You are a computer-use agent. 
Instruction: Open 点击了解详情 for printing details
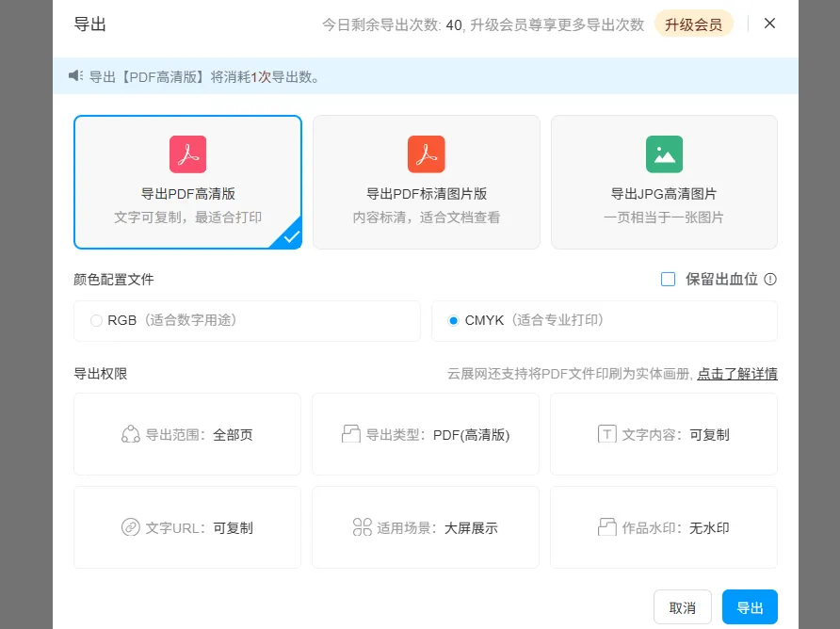click(x=737, y=374)
